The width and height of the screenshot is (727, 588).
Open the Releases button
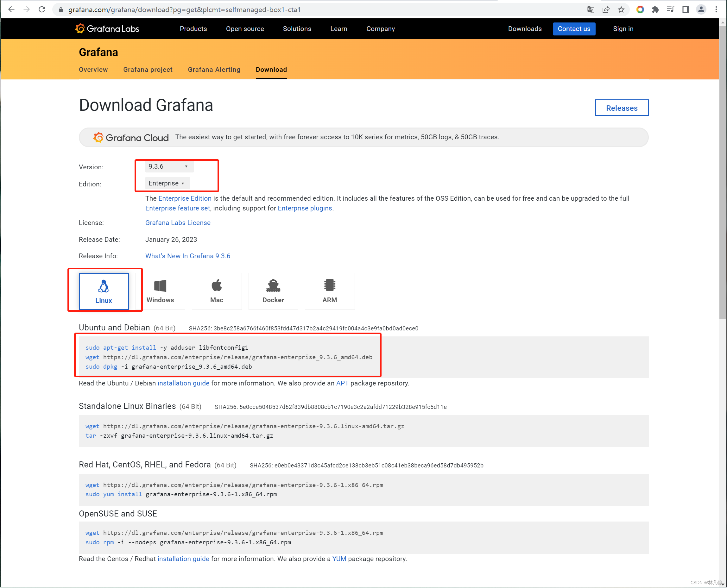click(622, 107)
